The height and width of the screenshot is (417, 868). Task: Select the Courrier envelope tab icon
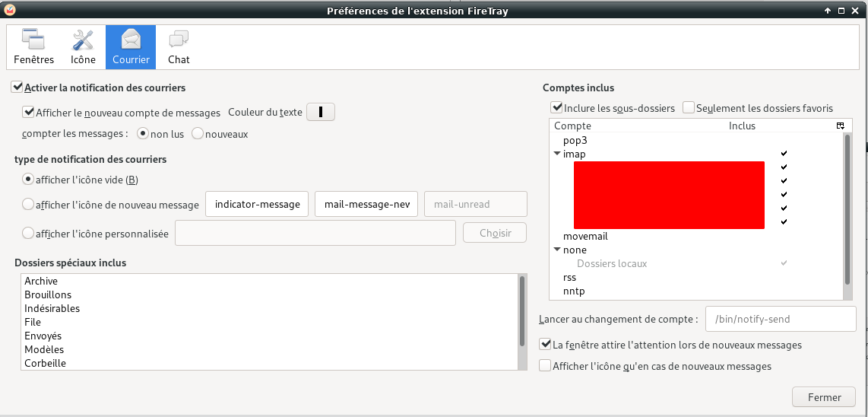click(x=131, y=40)
